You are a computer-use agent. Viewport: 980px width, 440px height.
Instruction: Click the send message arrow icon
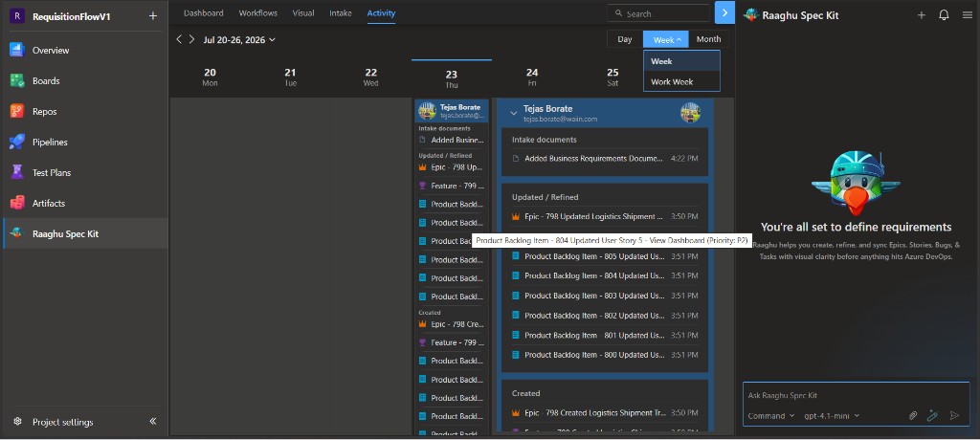tap(954, 416)
